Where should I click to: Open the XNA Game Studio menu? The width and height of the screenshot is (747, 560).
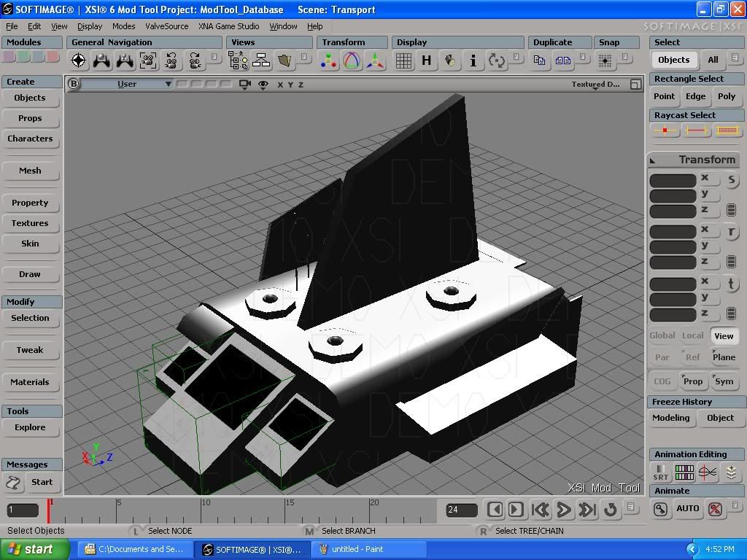(x=228, y=26)
